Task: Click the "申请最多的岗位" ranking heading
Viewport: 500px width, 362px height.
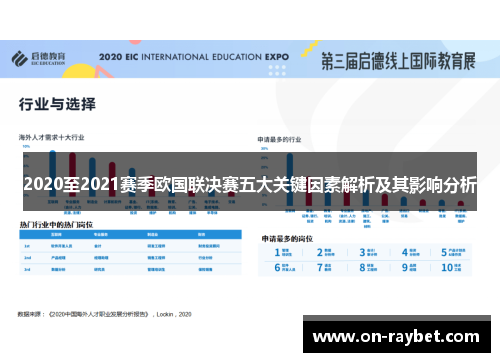Action: coord(287,239)
